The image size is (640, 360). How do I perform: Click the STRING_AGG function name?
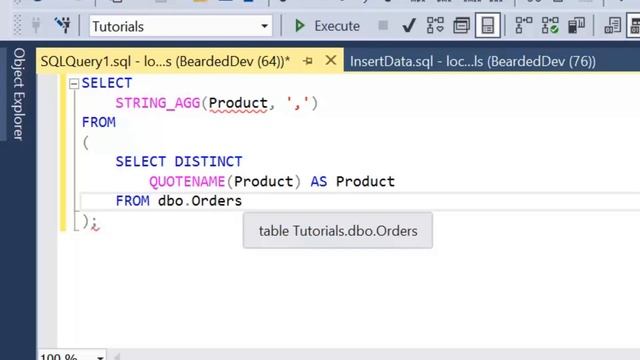[x=158, y=103]
